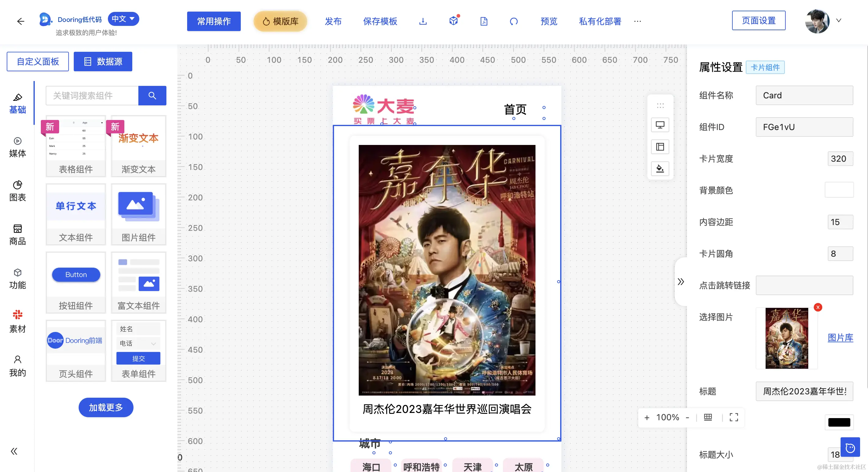Click the drag-handle dots on floating toolbar
Screen dimensions: 868x472
pos(660,105)
